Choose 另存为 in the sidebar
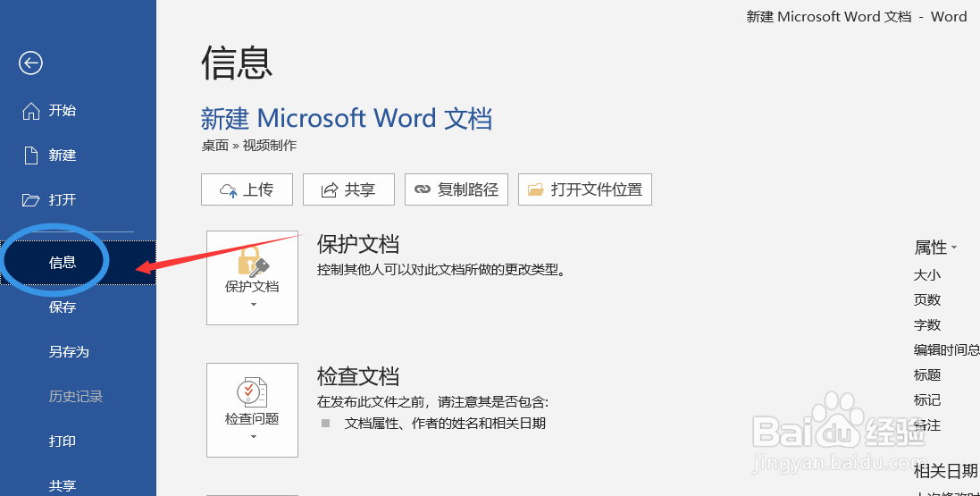This screenshot has width=980, height=496. click(78, 351)
